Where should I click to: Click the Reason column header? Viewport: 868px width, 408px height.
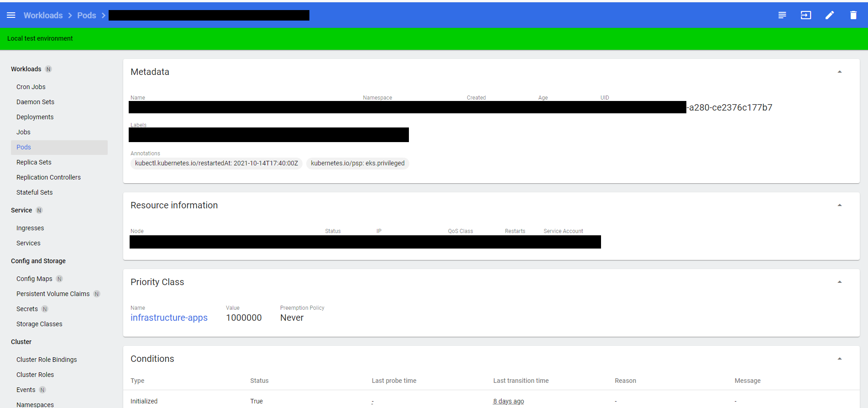[x=625, y=381]
